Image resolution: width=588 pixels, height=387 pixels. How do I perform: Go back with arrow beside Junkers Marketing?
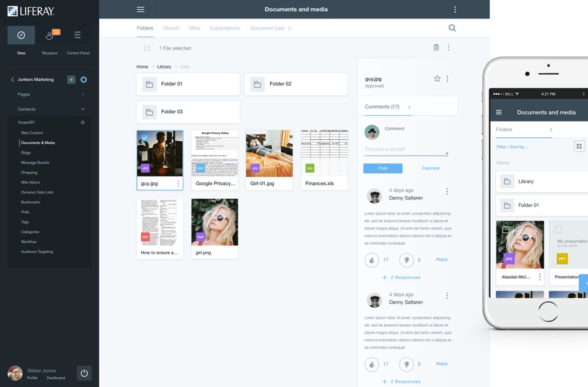click(x=12, y=80)
